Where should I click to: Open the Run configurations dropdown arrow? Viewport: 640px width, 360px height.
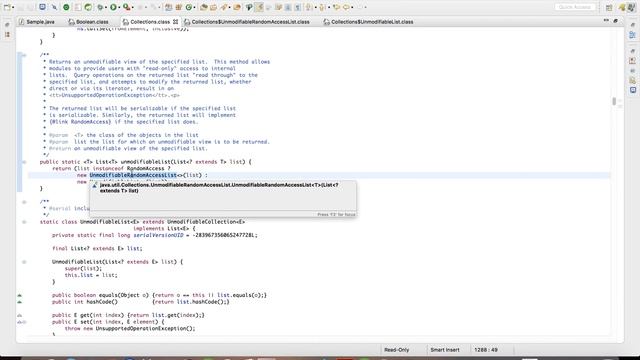[119, 7]
